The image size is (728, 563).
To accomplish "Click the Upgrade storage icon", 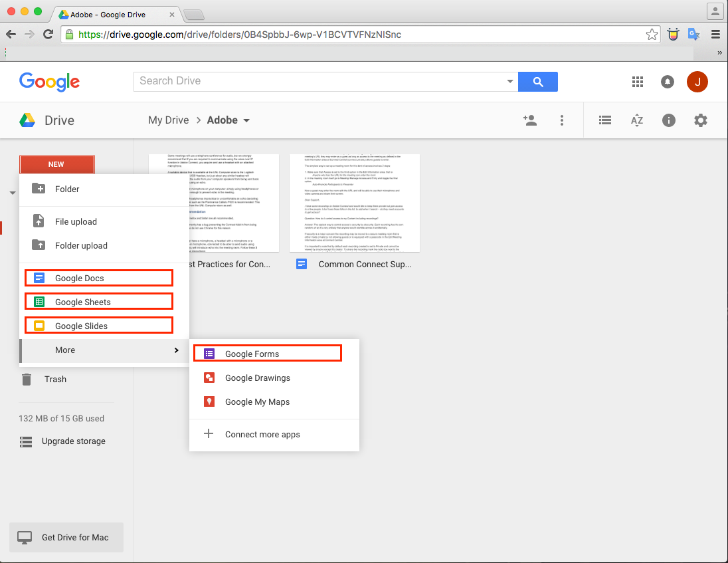I will (26, 441).
